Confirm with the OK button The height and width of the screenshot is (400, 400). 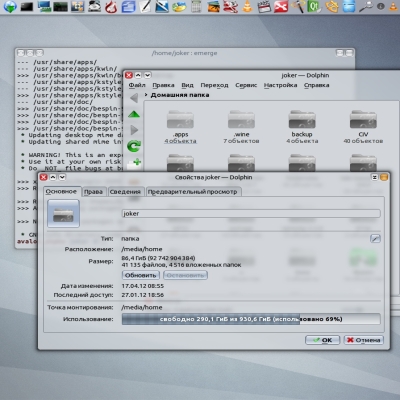tap(322, 340)
